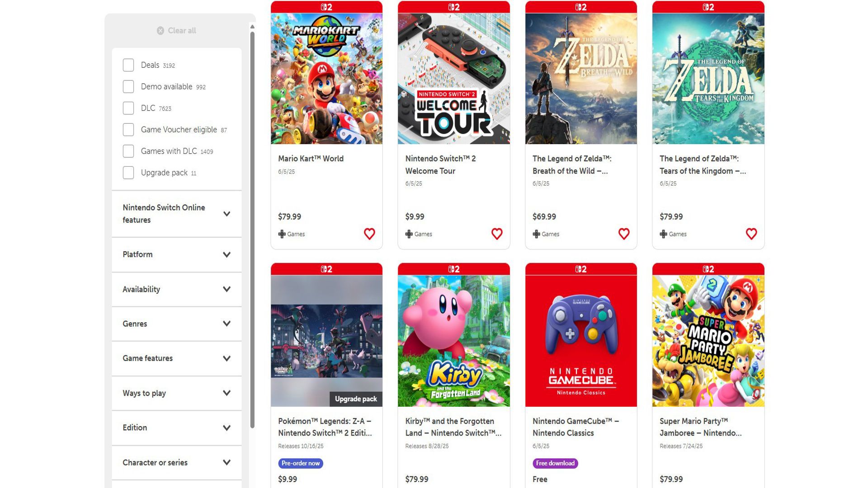Click Super Mario Party Jamboree cover art
This screenshot has height=488, width=868.
(x=708, y=341)
